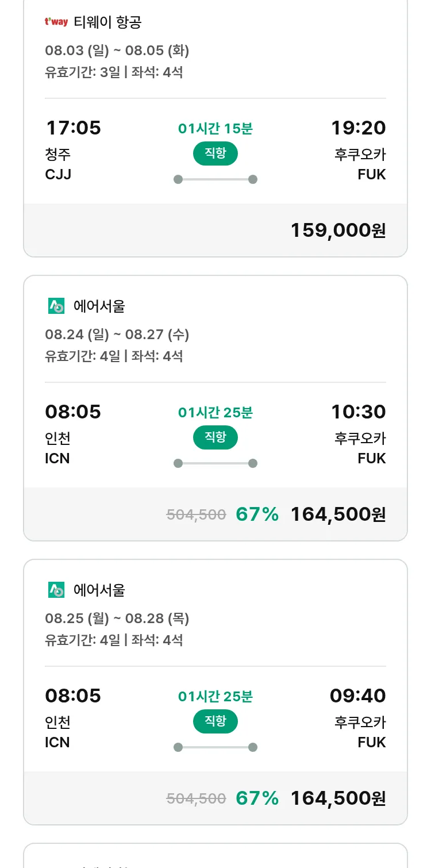Tap the 직항 badge on Cheongju flight
This screenshot has width=431, height=868.
[x=215, y=153]
